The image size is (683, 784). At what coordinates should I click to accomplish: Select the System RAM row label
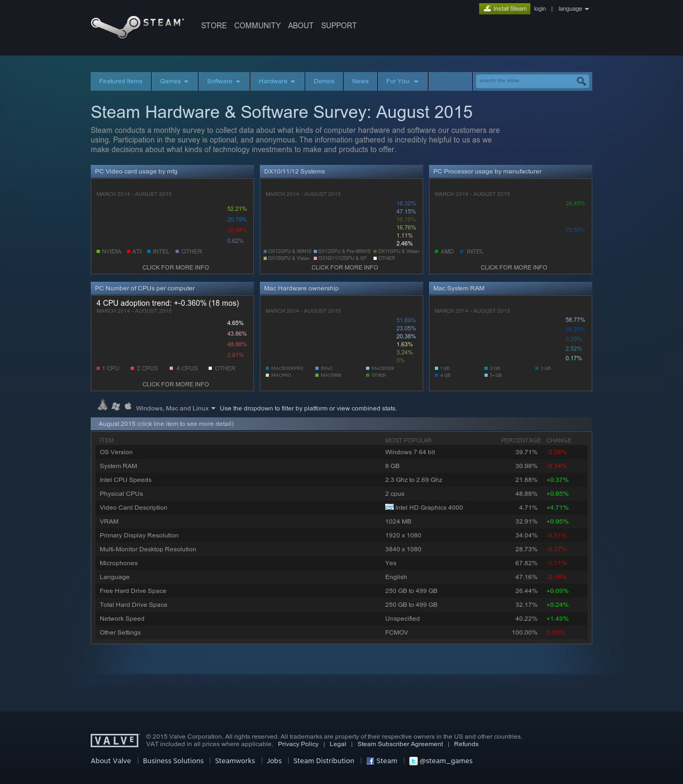(118, 466)
